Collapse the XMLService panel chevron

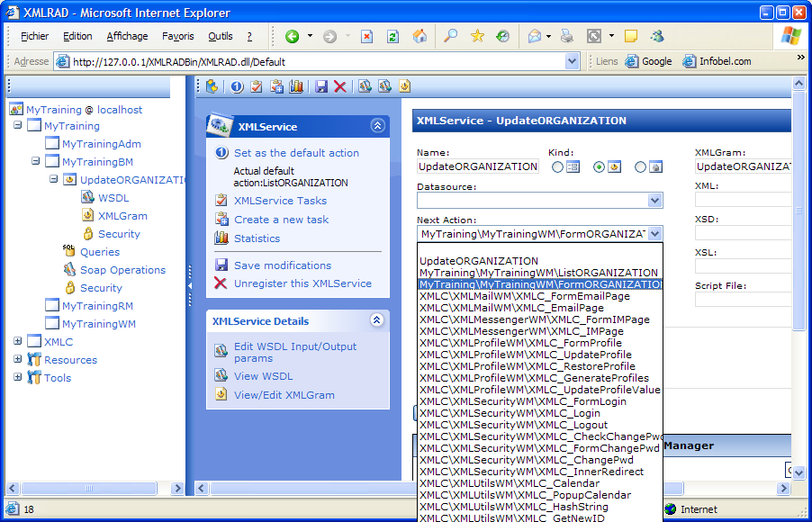tap(378, 126)
